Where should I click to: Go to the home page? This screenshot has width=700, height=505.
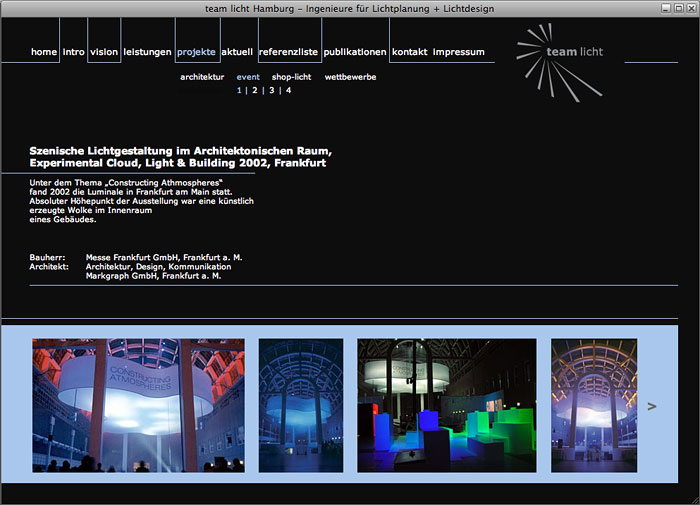tap(44, 52)
